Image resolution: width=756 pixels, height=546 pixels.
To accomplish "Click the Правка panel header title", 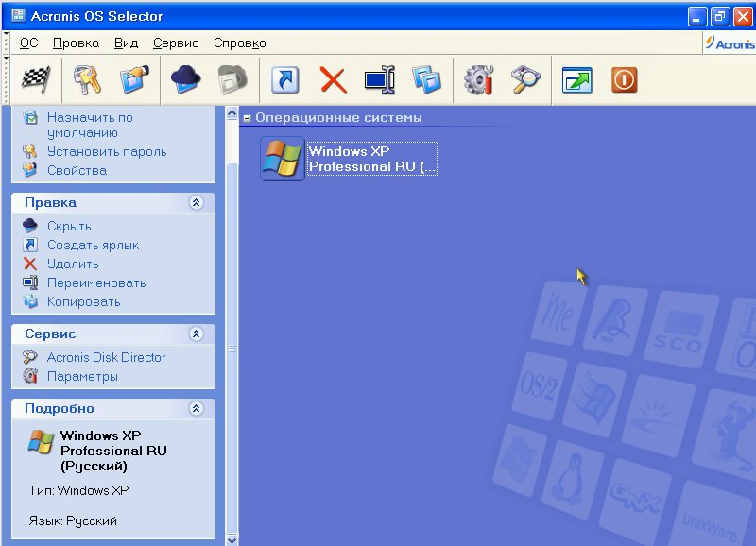I will (50, 202).
